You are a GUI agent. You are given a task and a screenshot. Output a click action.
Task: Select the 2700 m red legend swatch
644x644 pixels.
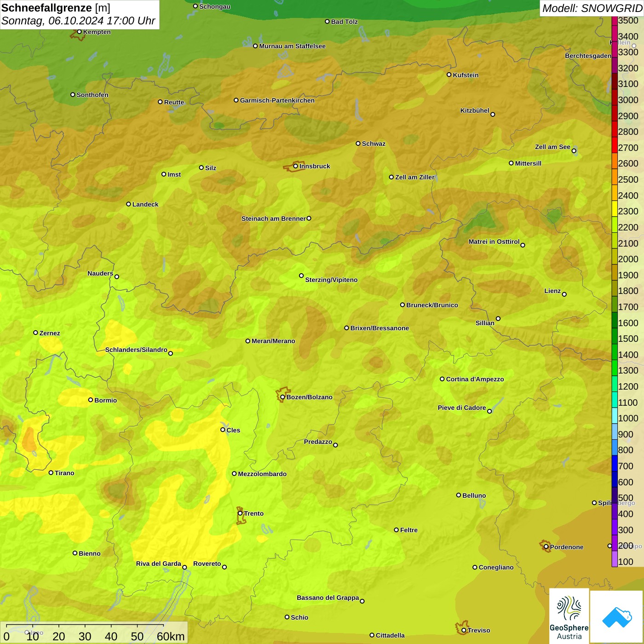pos(615,145)
